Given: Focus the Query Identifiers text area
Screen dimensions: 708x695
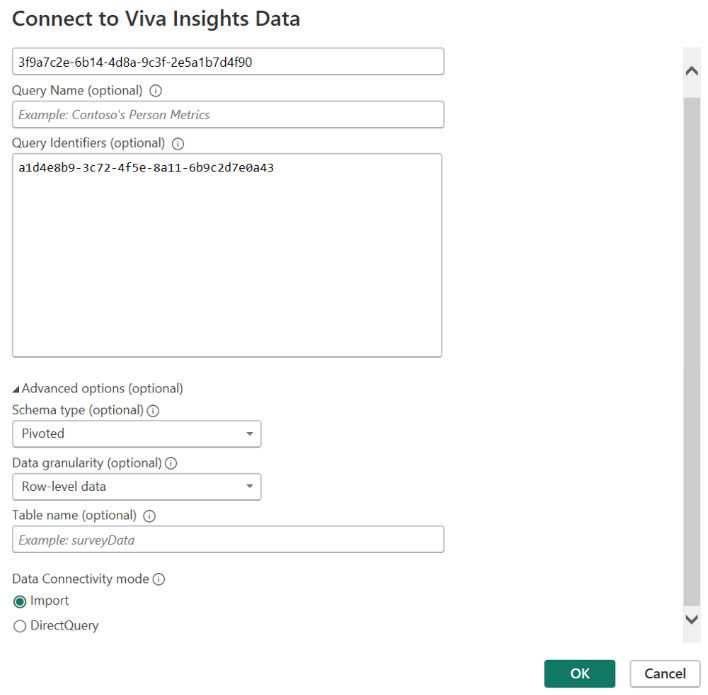Looking at the screenshot, I should click(x=227, y=256).
